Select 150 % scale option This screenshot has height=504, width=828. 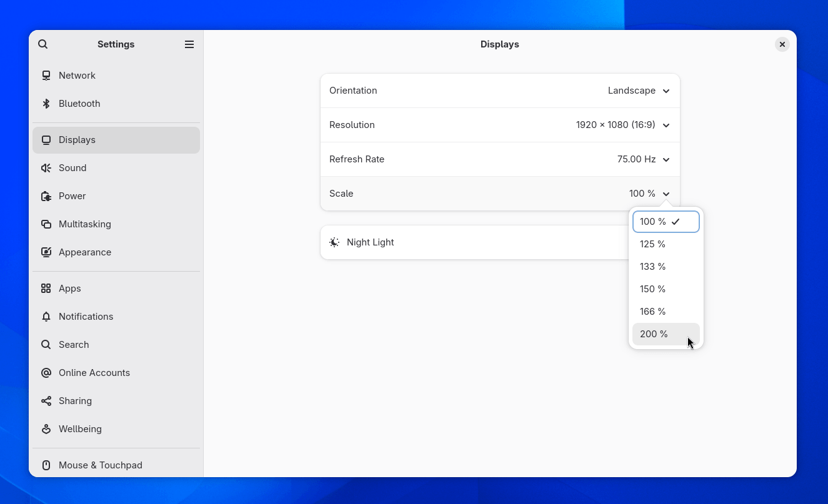click(x=652, y=289)
